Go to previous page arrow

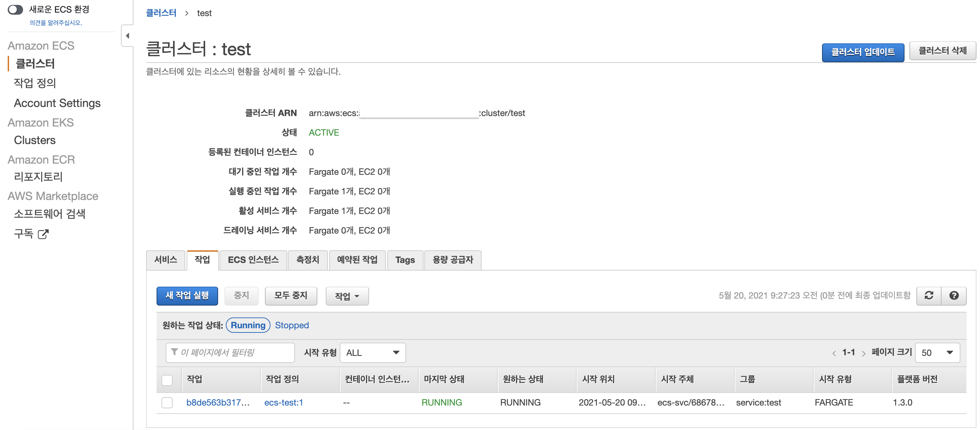tap(834, 353)
